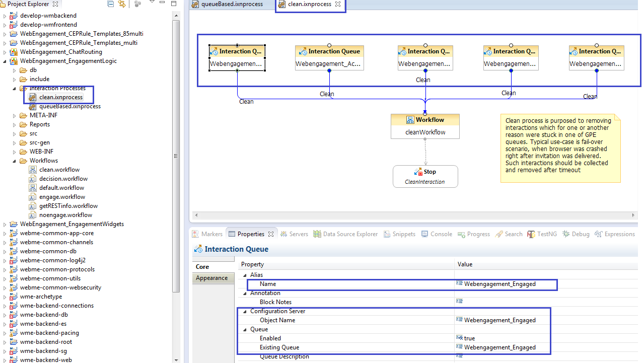Select engage.workflow file
Screen dimensions: 644x363
pyautogui.click(x=62, y=197)
